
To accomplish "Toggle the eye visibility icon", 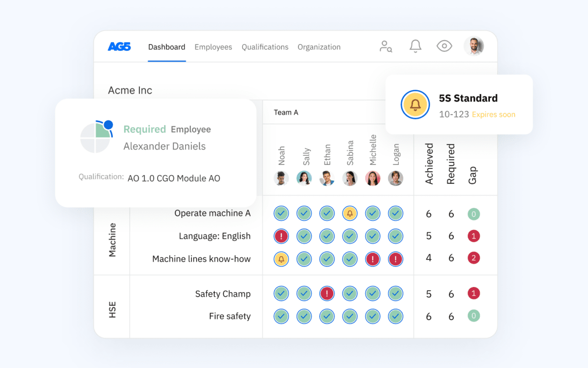I will pos(444,46).
